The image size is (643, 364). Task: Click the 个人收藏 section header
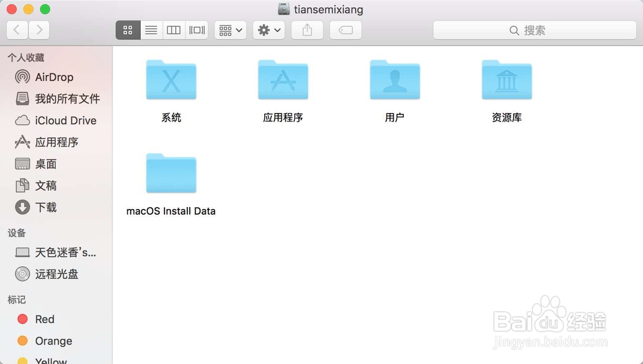pyautogui.click(x=26, y=57)
